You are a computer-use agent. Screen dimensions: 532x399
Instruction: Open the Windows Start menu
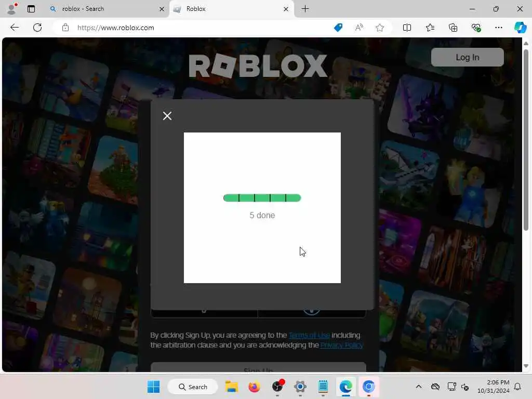point(153,387)
